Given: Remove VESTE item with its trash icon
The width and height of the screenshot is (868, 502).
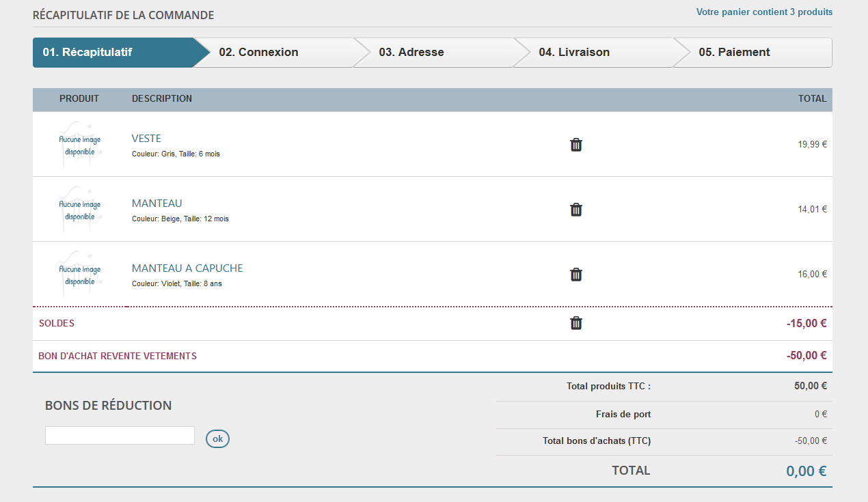Looking at the screenshot, I should (576, 145).
